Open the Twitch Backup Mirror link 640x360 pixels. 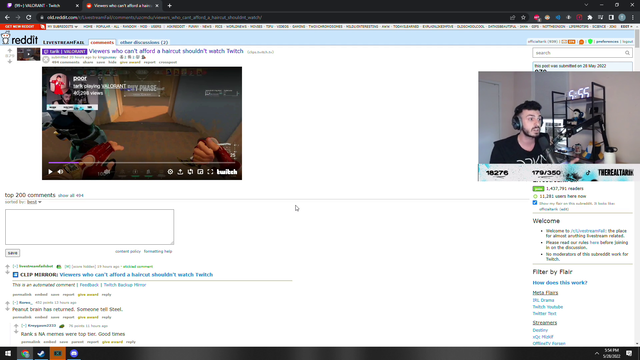(x=124, y=285)
